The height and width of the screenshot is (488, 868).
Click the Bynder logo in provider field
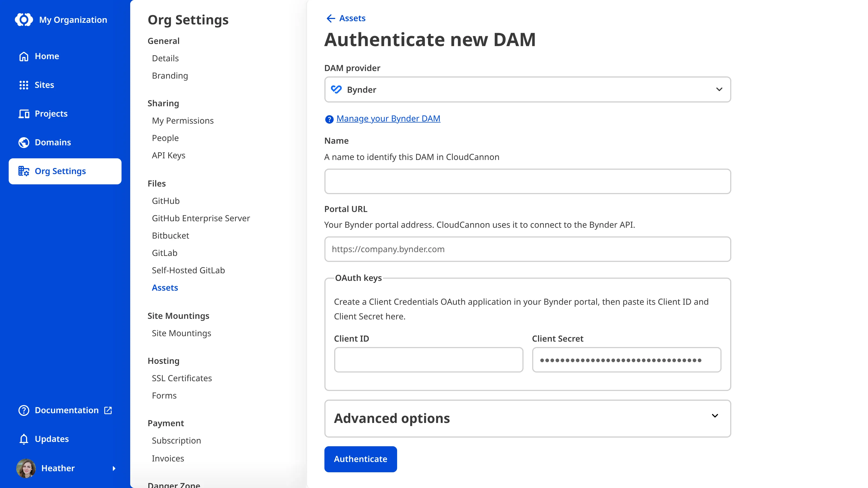click(x=336, y=89)
